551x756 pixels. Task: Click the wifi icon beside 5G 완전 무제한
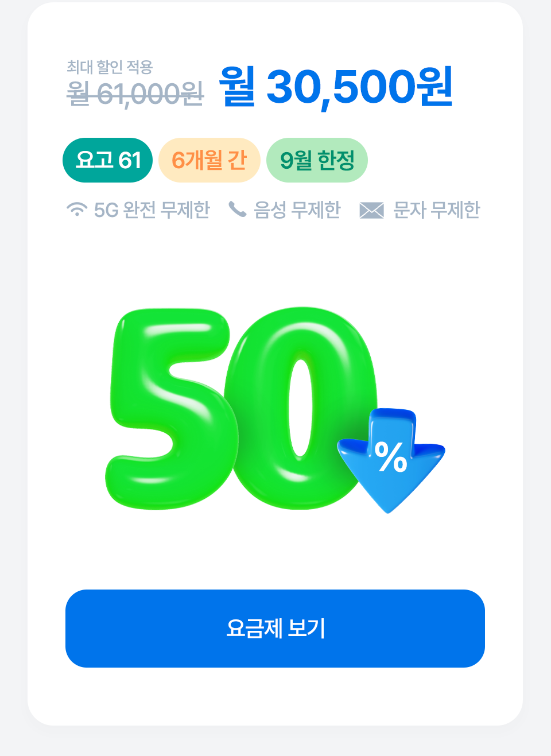coord(77,210)
